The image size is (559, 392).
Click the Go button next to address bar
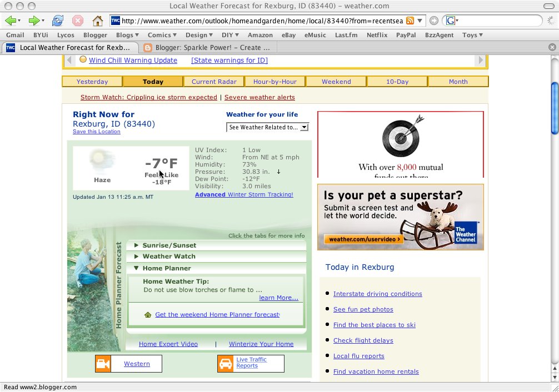[x=433, y=21]
